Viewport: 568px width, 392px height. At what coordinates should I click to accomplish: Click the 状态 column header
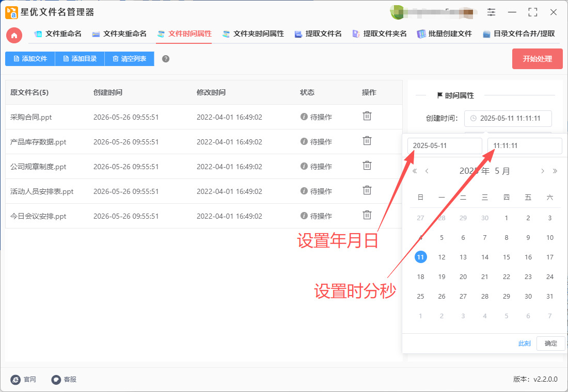[307, 92]
